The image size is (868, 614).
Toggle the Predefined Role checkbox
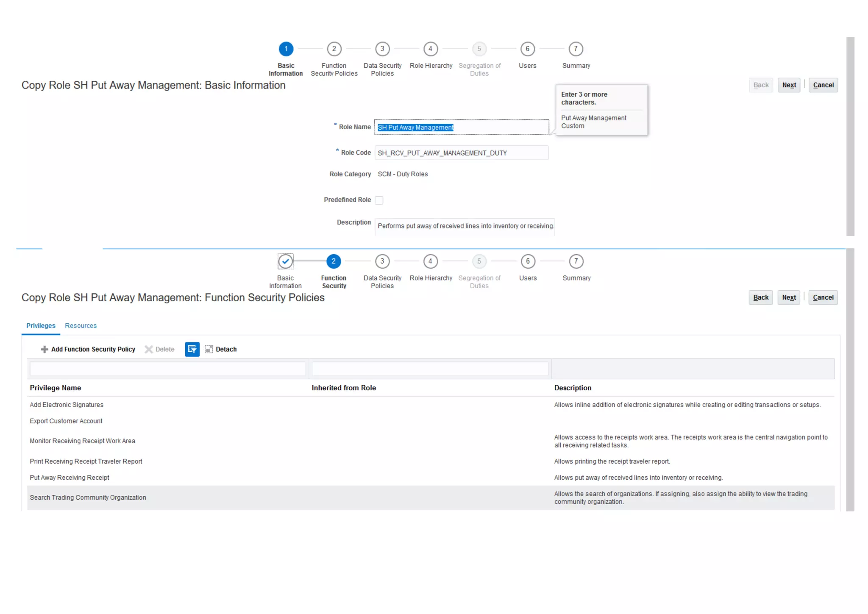coord(379,200)
